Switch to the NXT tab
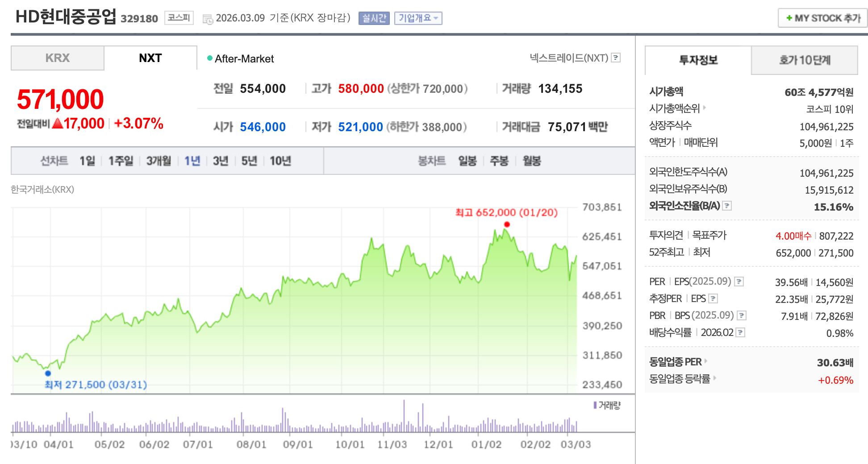 tap(150, 58)
